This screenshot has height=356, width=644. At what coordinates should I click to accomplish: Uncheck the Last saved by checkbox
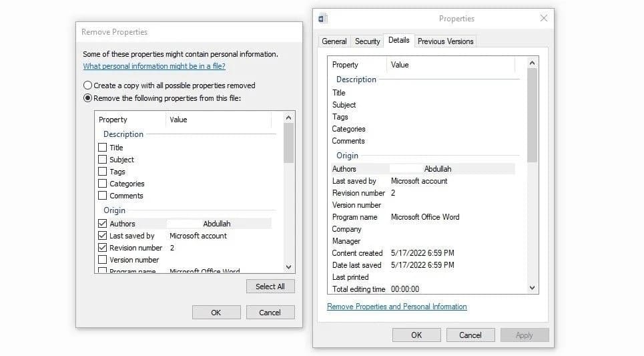point(103,236)
